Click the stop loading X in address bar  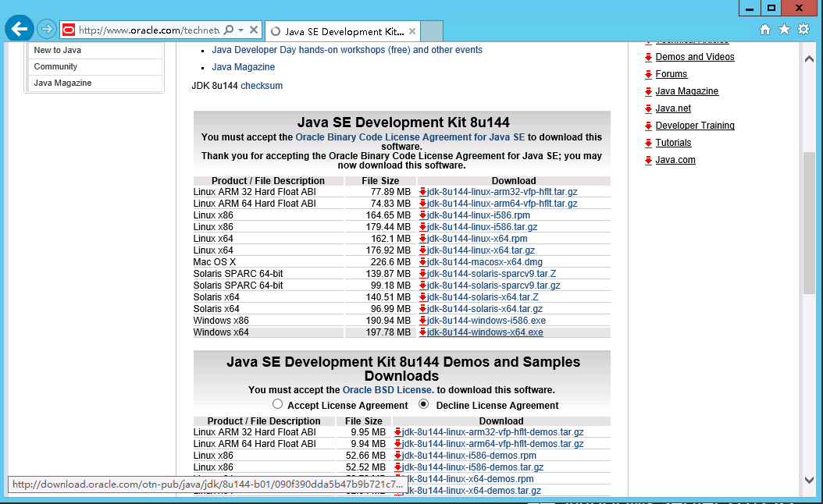254,30
